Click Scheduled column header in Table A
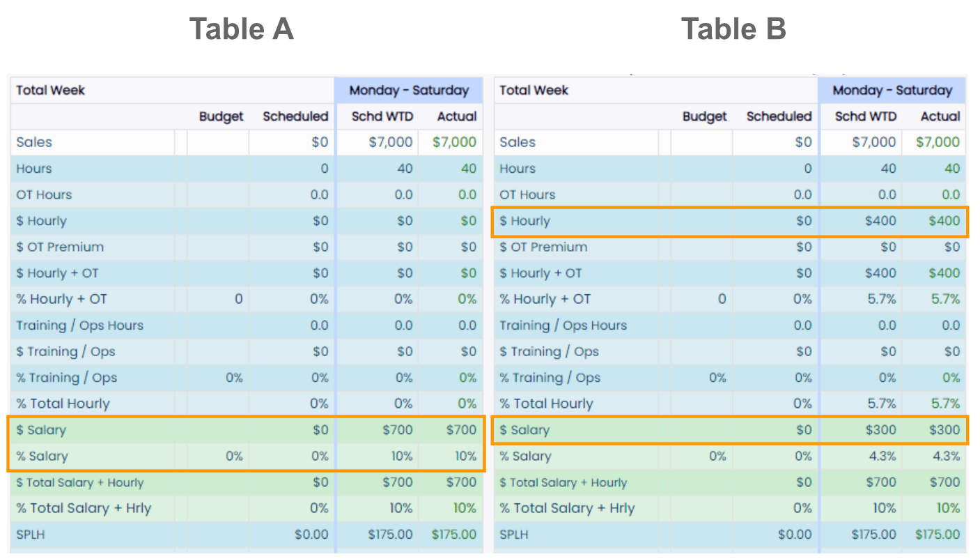Image resolution: width=980 pixels, height=559 pixels. tap(295, 116)
